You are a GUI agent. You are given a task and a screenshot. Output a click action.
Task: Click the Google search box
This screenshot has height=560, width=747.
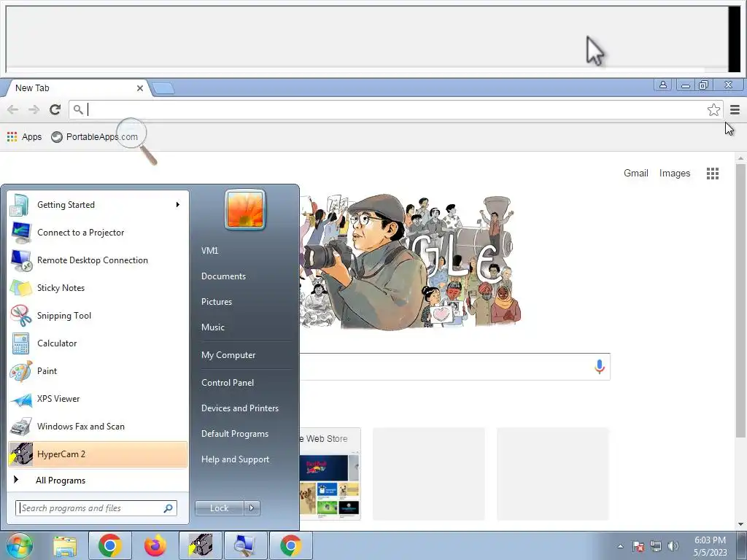(455, 367)
